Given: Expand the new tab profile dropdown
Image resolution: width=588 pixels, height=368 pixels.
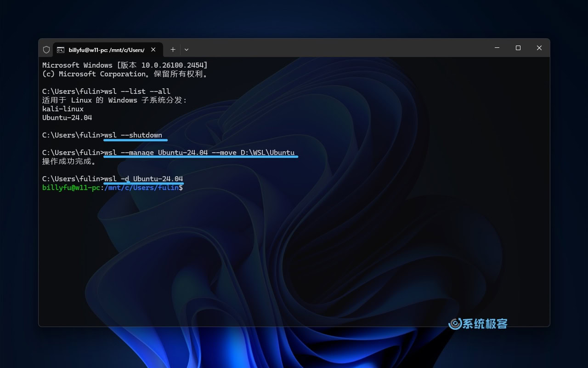Looking at the screenshot, I should click(187, 49).
